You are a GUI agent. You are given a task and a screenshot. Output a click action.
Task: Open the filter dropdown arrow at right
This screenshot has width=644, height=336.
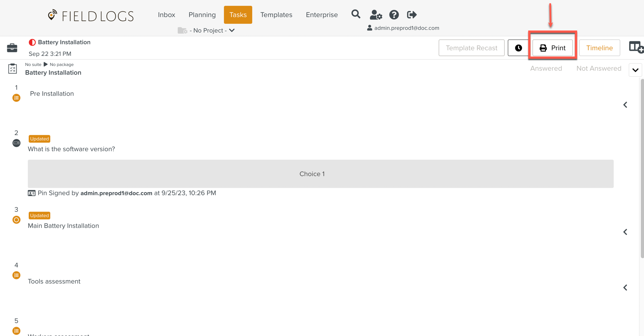635,70
